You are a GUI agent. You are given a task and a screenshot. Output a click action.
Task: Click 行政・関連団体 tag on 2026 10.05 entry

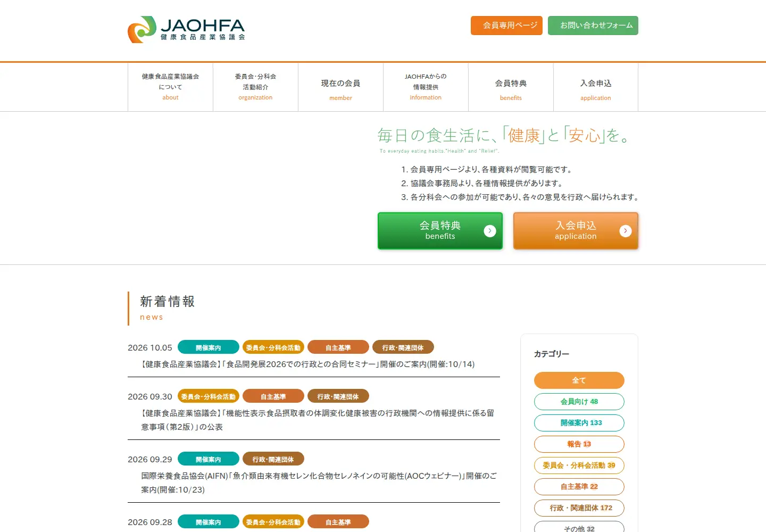(x=403, y=347)
